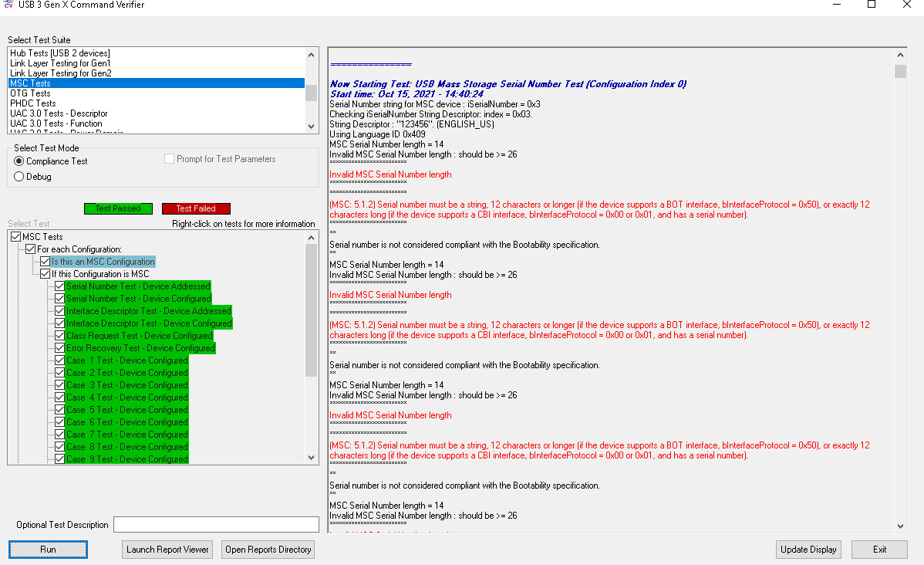924x565 pixels.
Task: Uncheck the MSC Tests root checkbox
Action: coord(16,236)
